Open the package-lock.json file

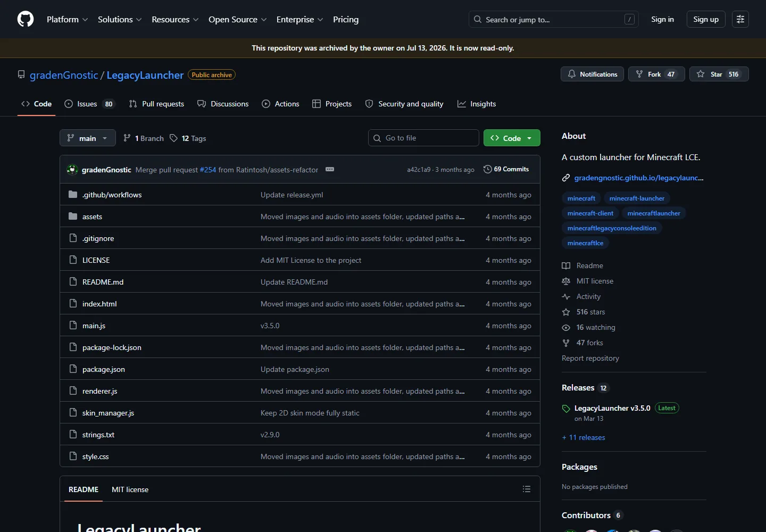[112, 347]
